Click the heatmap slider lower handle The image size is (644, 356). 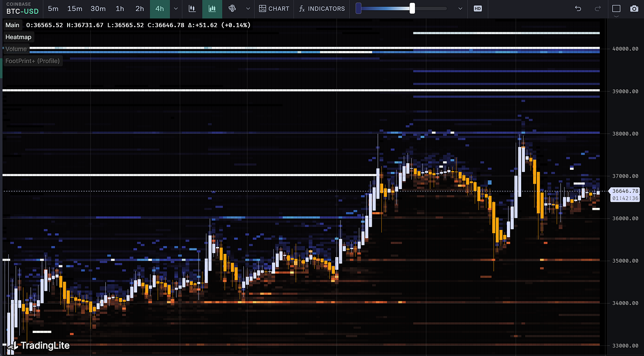(358, 8)
